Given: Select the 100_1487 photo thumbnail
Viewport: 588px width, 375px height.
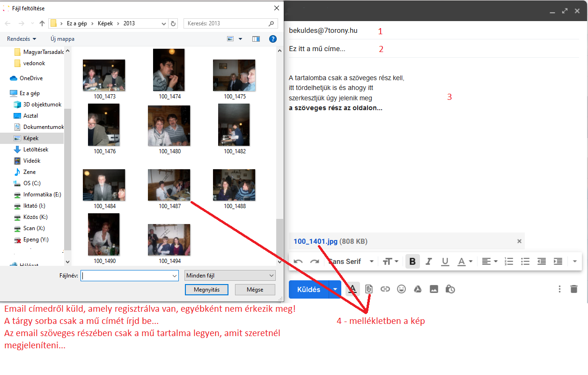Looking at the screenshot, I should pyautogui.click(x=169, y=185).
